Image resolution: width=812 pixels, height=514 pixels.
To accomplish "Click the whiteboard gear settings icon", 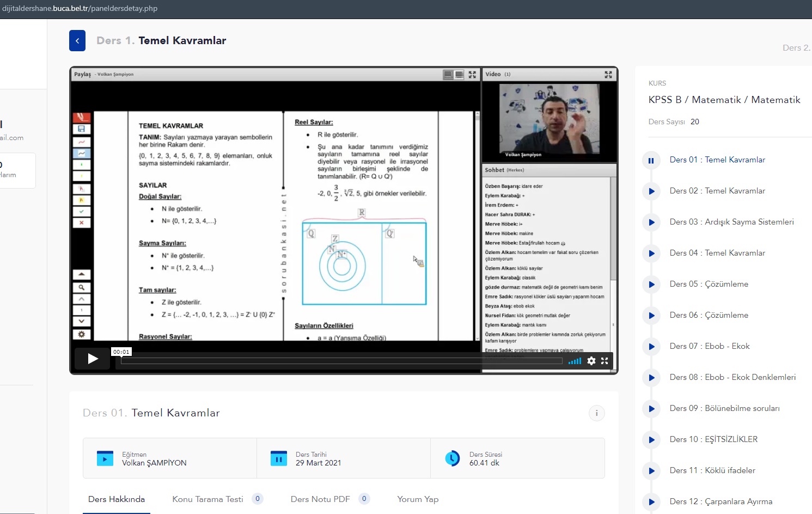I will click(x=82, y=334).
